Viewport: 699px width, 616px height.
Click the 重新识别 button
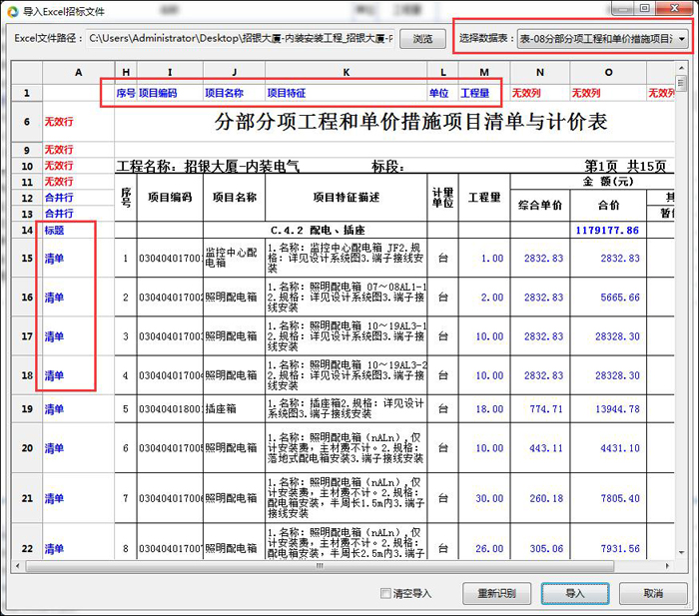(496, 593)
